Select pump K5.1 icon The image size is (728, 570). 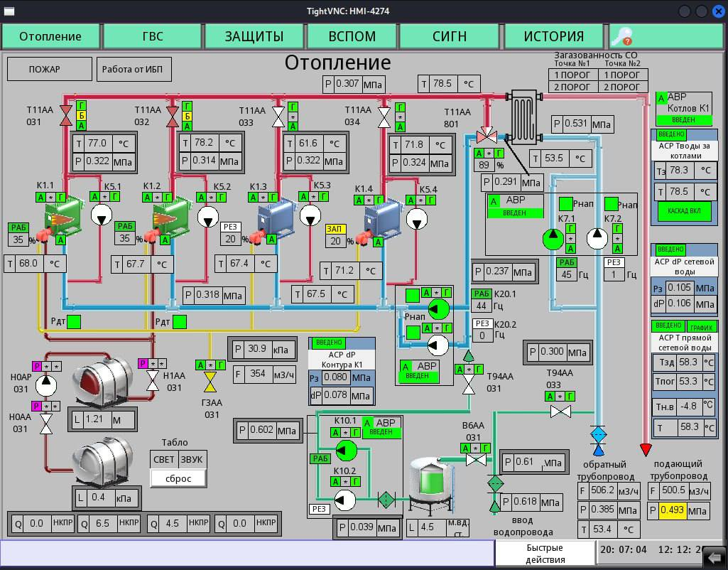pyautogui.click(x=102, y=215)
